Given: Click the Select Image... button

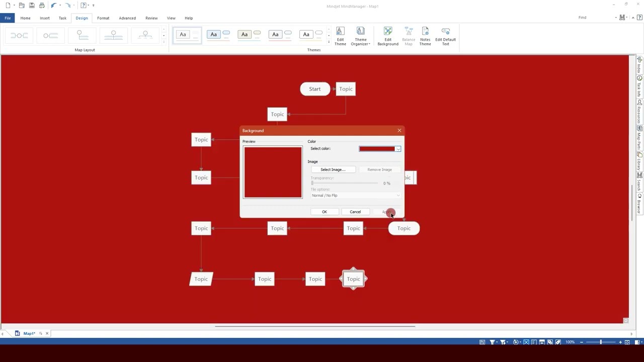Looking at the screenshot, I should point(333,170).
